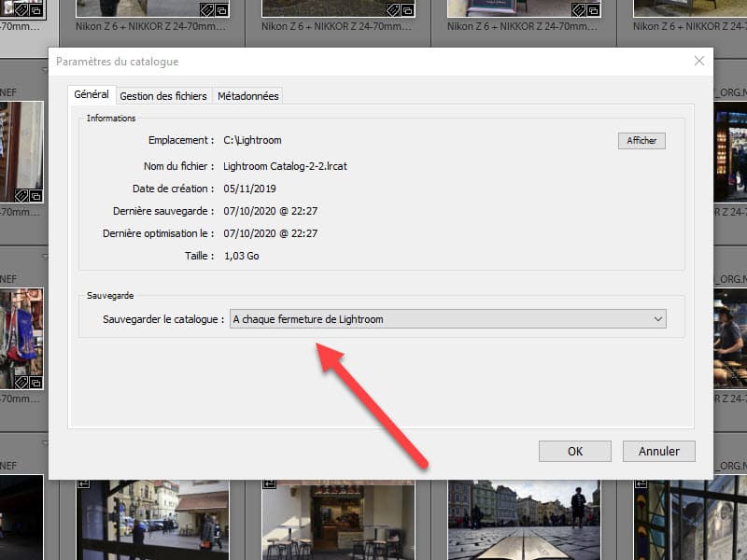Click the keyword tag badge on the souvenir shop thumbnail
This screenshot has width=747, height=560.
click(x=21, y=383)
